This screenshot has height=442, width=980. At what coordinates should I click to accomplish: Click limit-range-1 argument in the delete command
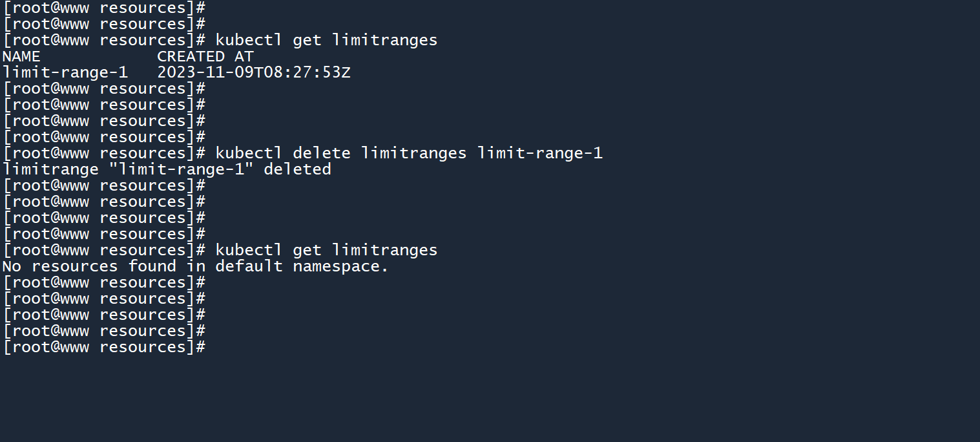coord(539,153)
